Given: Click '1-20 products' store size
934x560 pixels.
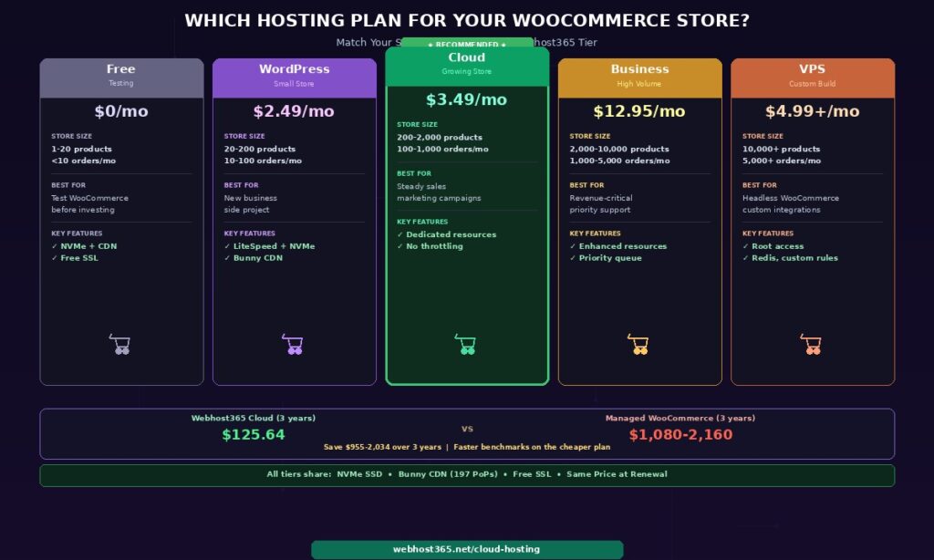Looking at the screenshot, I should point(81,149).
